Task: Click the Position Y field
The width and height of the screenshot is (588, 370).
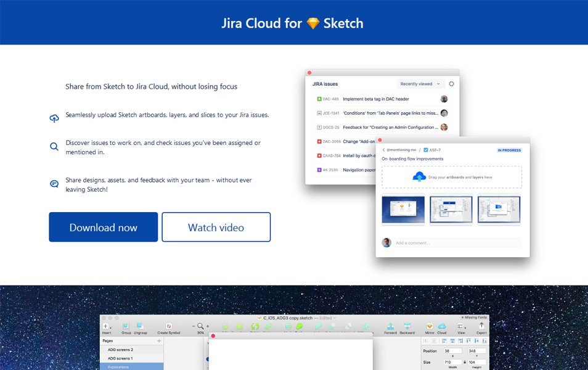Action: pyautogui.click(x=476, y=351)
